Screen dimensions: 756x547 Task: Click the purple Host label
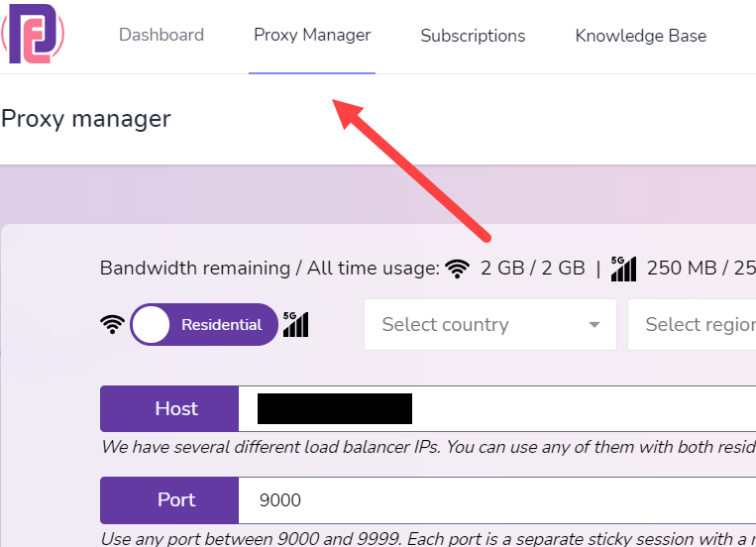[169, 408]
